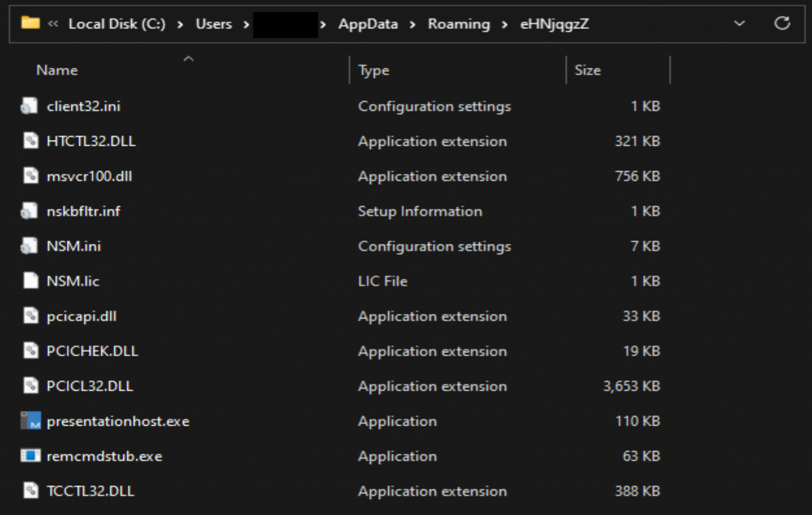
Task: Click the folder icon in the address bar
Action: [31, 23]
